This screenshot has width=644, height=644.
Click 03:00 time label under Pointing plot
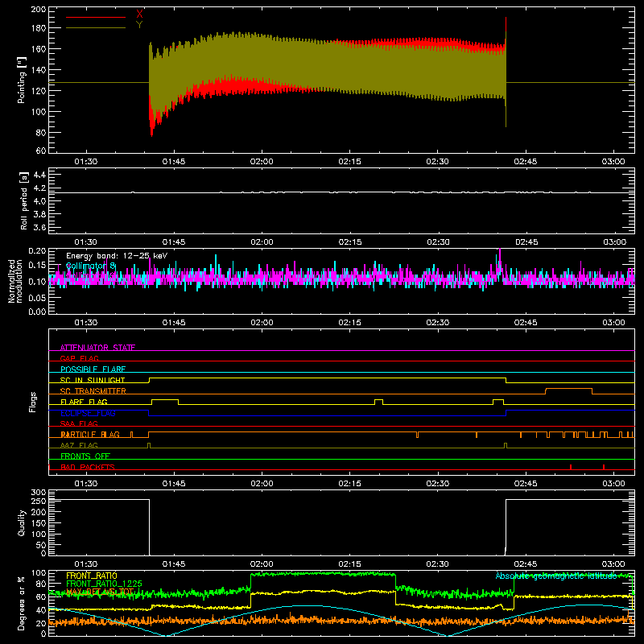[x=613, y=162]
